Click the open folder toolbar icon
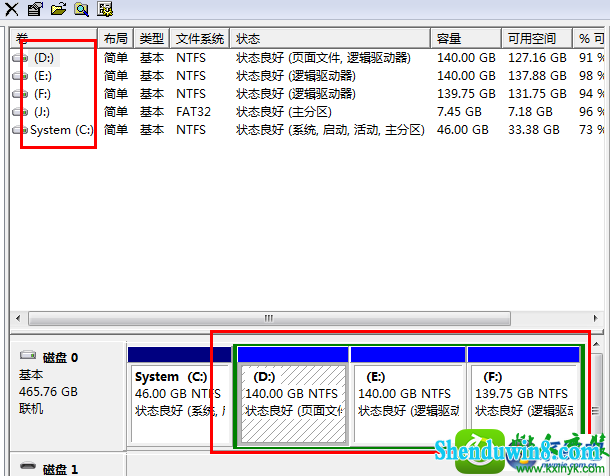 click(58, 9)
